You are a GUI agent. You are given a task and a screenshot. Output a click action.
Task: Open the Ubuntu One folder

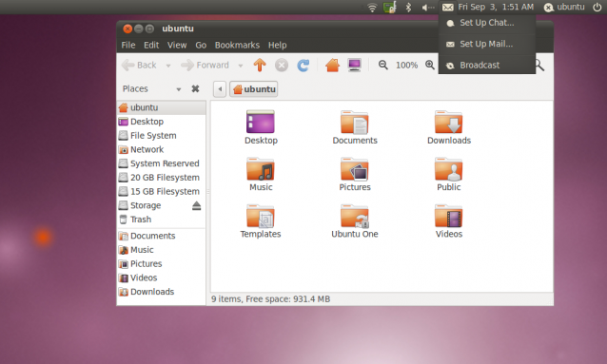click(355, 221)
